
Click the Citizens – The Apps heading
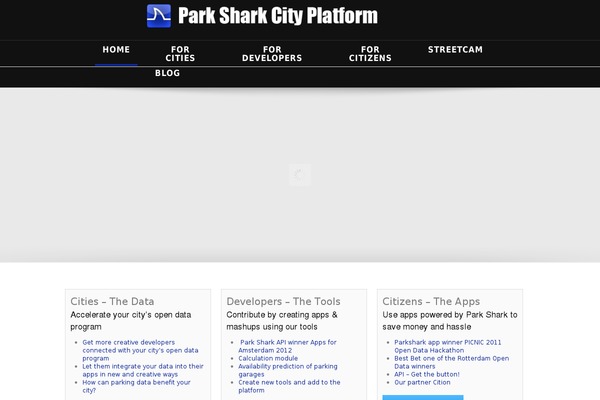click(x=431, y=301)
